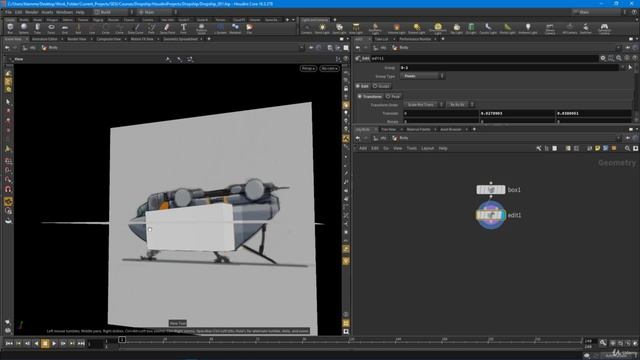
Task: Open the Group Type dropdown
Action: [422, 76]
